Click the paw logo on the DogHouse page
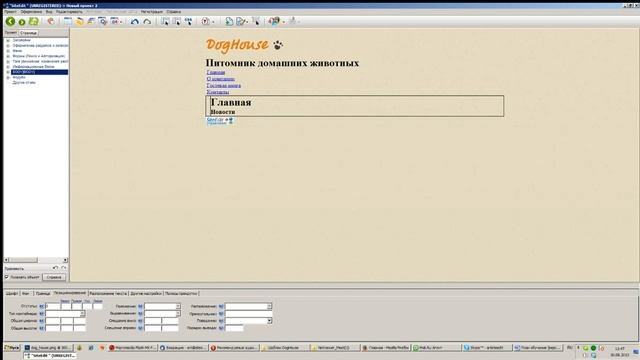Screen dimensions: 640x360 [278, 45]
